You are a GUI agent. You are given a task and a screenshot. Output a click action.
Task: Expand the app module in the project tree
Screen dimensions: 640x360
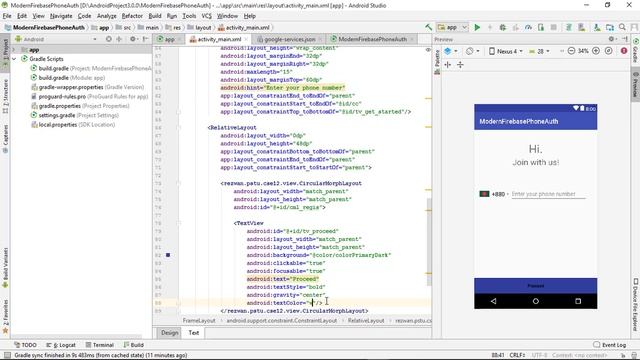point(14,49)
